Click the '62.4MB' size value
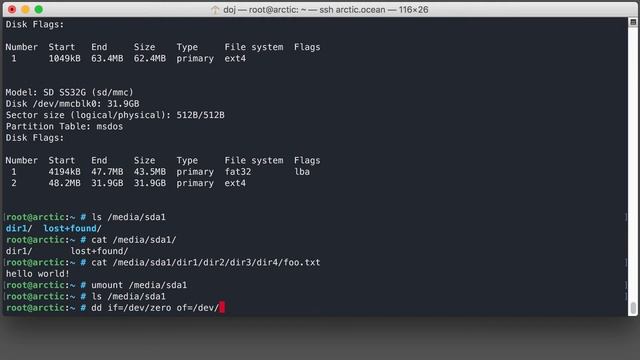 point(150,58)
